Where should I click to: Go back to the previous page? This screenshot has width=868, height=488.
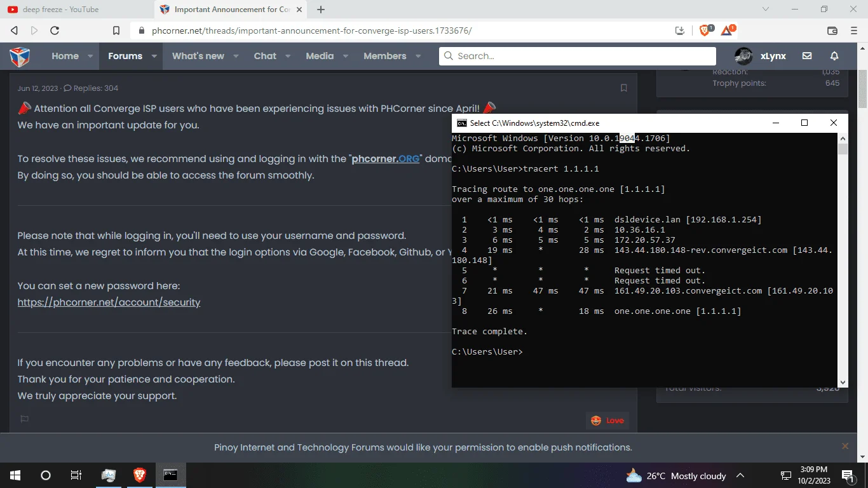[x=15, y=30]
